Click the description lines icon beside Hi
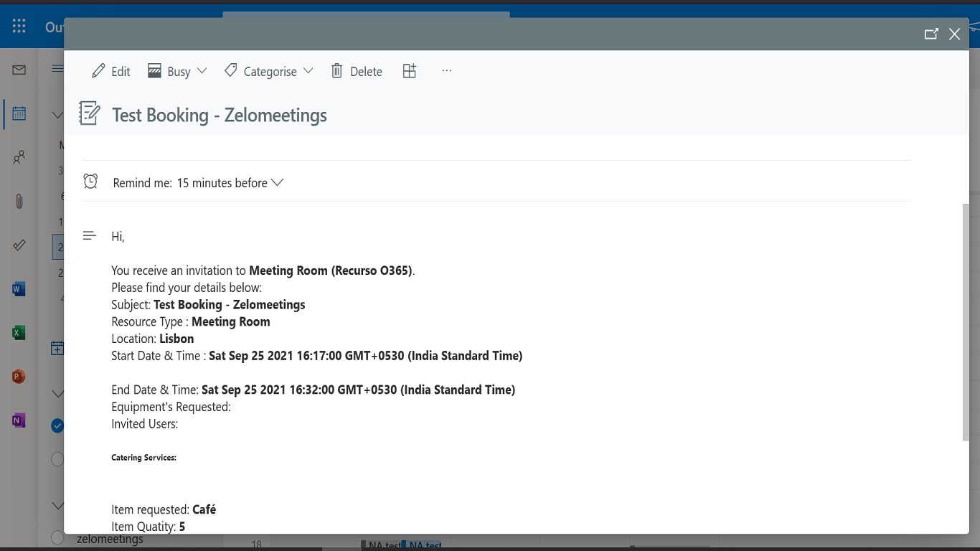980x551 pixels. (90, 235)
